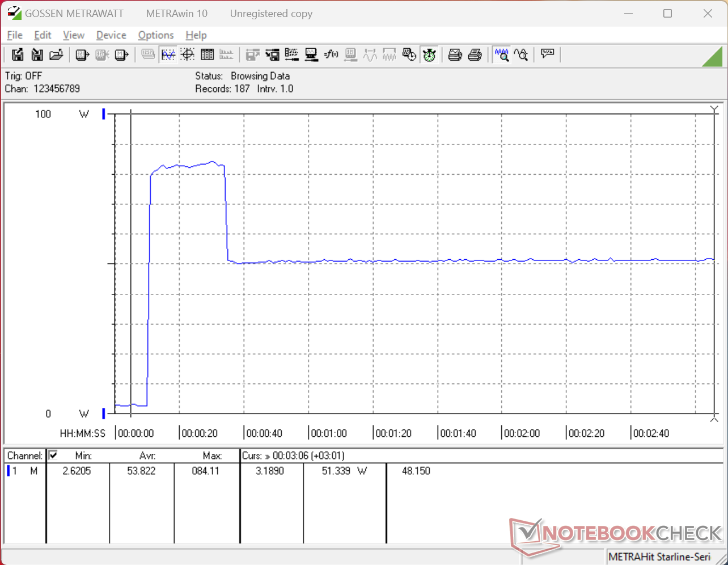
Task: Toggle the Channel checkbox
Action: click(53, 455)
